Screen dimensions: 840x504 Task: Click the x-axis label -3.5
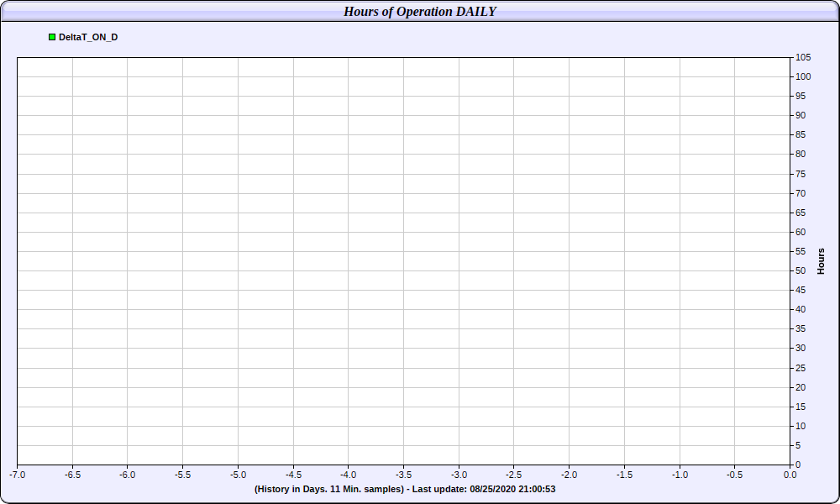click(403, 475)
